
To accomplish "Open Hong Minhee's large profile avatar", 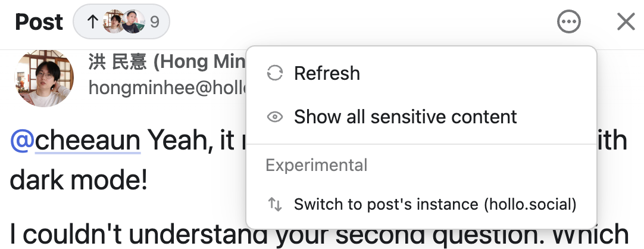I will click(x=45, y=78).
